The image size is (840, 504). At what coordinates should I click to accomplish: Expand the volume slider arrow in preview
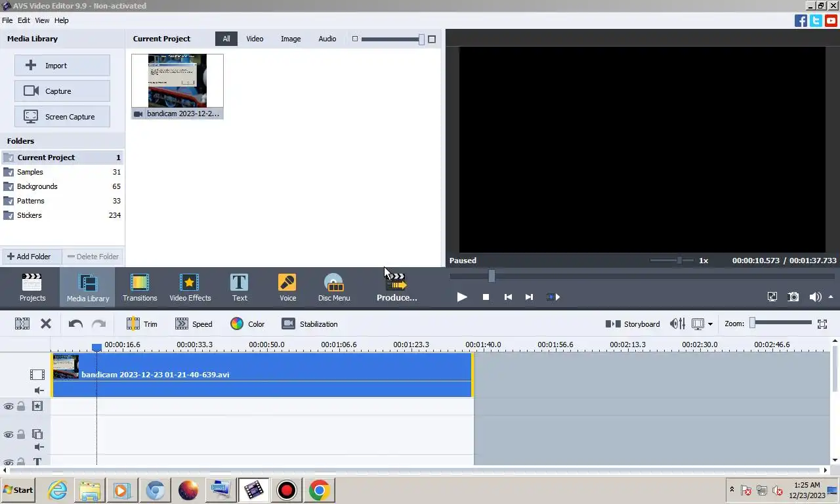tap(831, 297)
